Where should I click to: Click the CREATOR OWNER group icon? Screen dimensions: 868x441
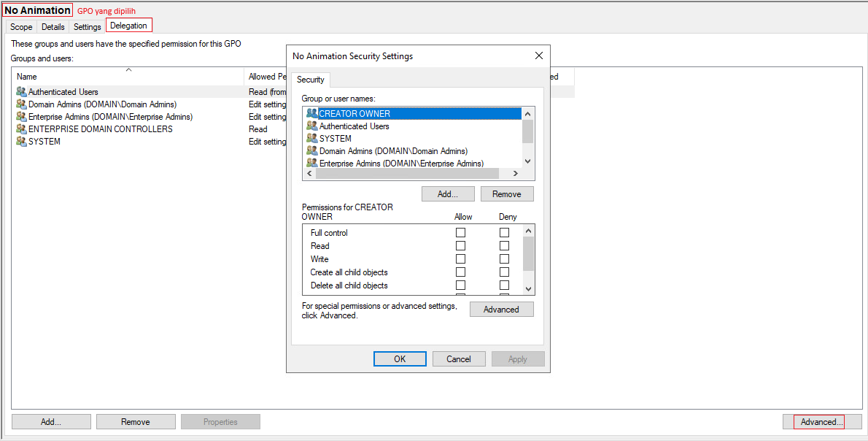(312, 114)
